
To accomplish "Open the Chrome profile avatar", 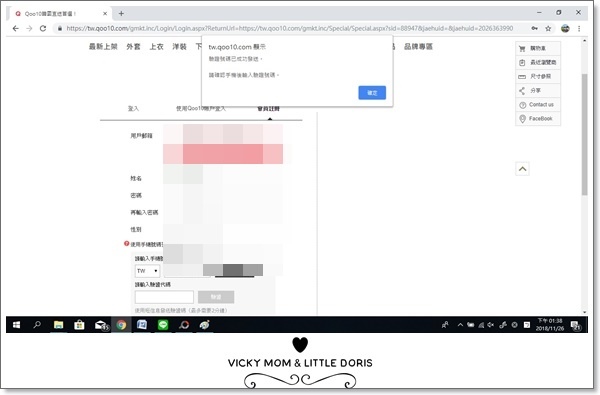I will click(565, 28).
